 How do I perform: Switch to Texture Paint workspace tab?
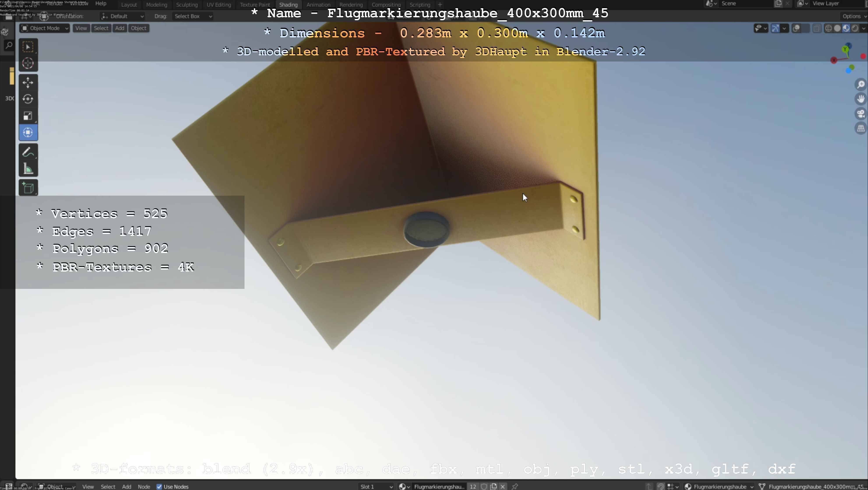click(255, 5)
